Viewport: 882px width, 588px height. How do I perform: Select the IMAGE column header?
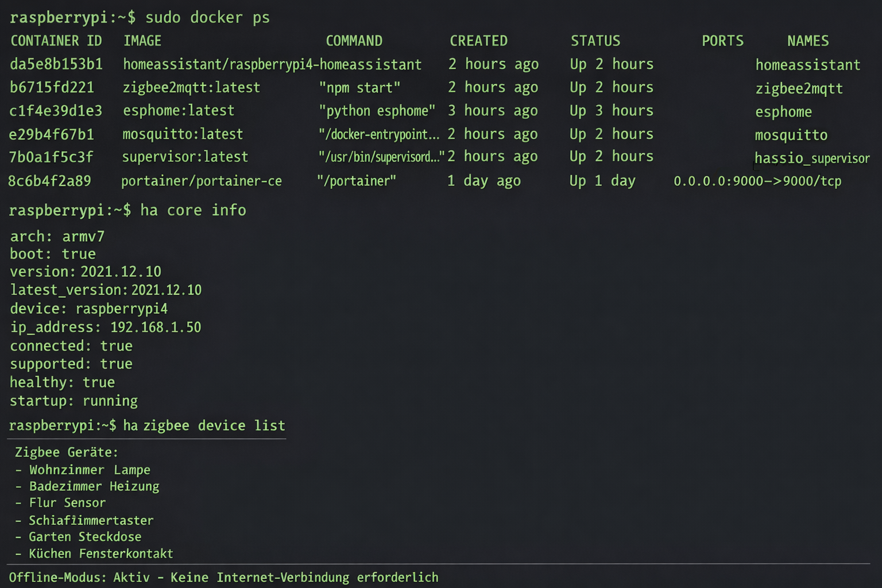pyautogui.click(x=142, y=41)
